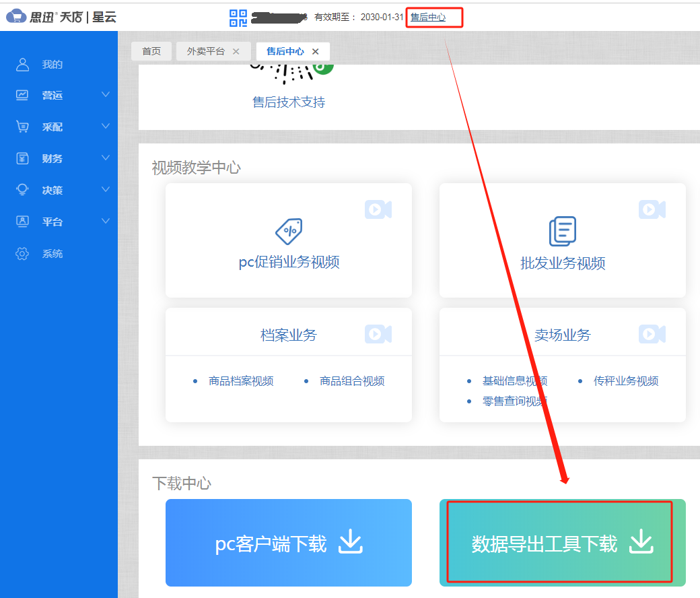Click the 财务 finance icon
700x598 pixels.
[22, 158]
